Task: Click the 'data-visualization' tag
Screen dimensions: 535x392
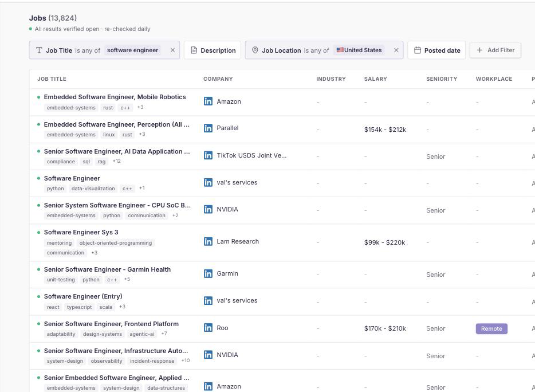Action: coord(93,189)
